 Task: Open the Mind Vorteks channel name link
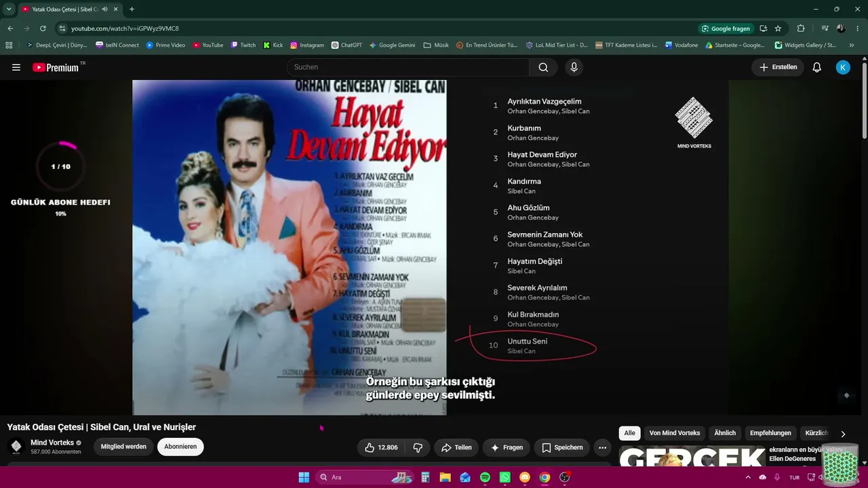[52, 443]
